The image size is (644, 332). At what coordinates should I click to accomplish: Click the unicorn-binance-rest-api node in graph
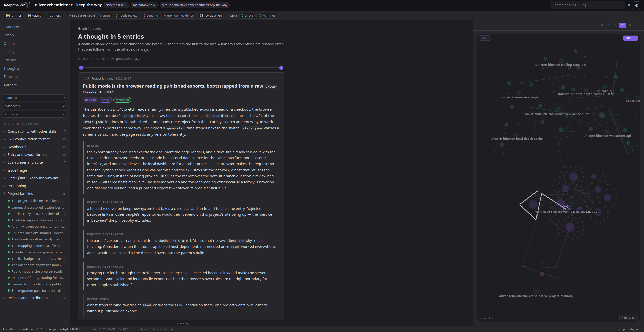point(519,93)
